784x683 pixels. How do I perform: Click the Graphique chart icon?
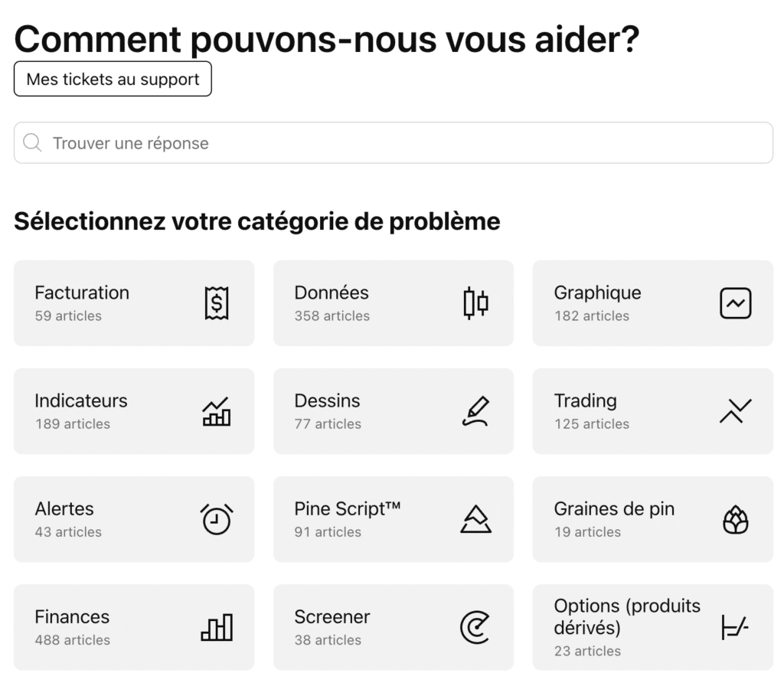coord(736,303)
